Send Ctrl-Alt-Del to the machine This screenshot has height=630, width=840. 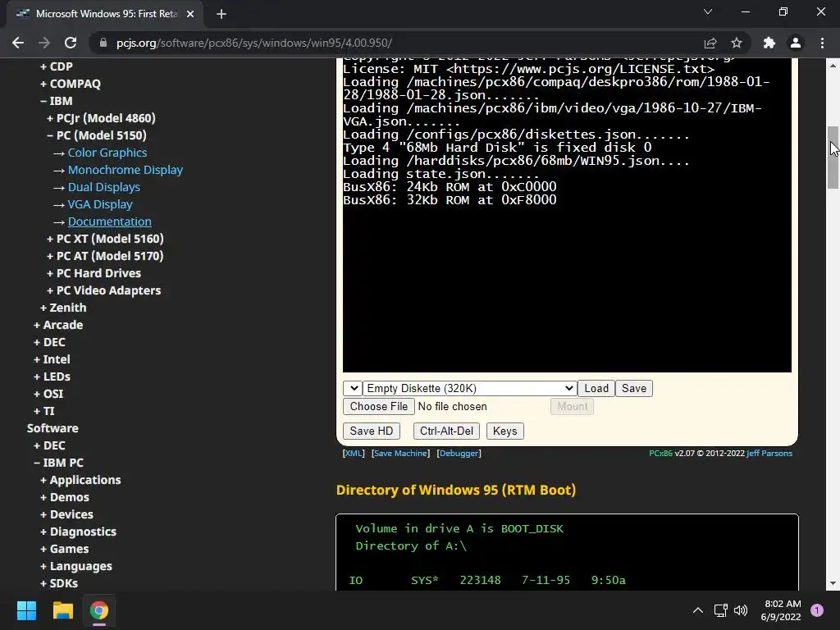[x=446, y=431]
